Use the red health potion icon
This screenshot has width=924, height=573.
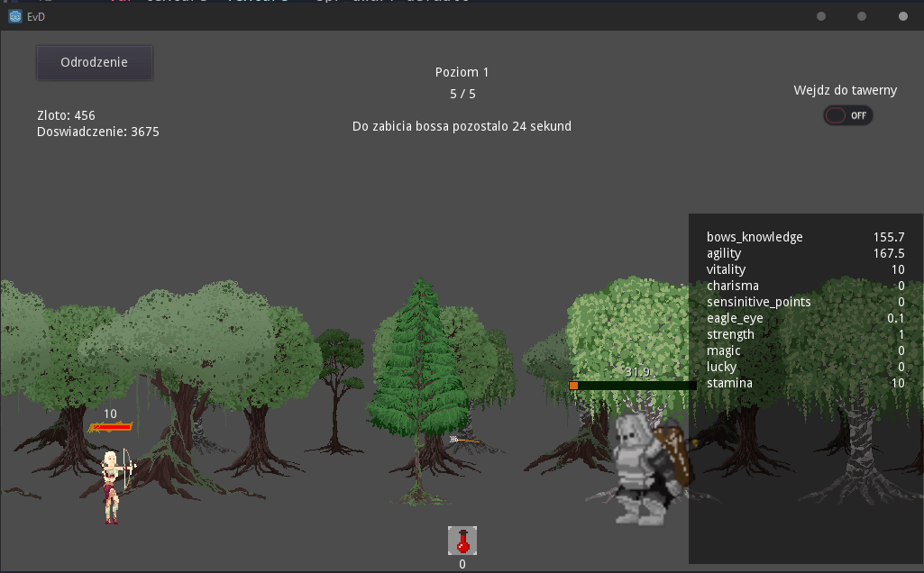click(462, 541)
